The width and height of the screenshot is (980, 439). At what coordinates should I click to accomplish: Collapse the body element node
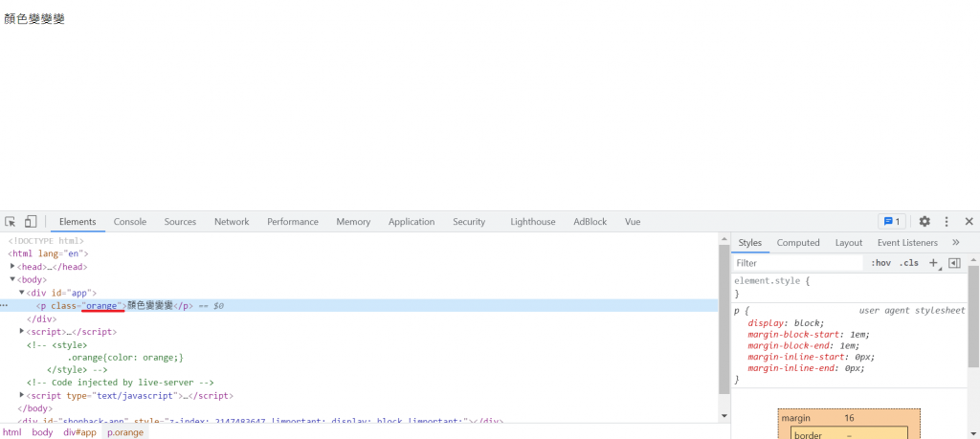click(x=12, y=279)
